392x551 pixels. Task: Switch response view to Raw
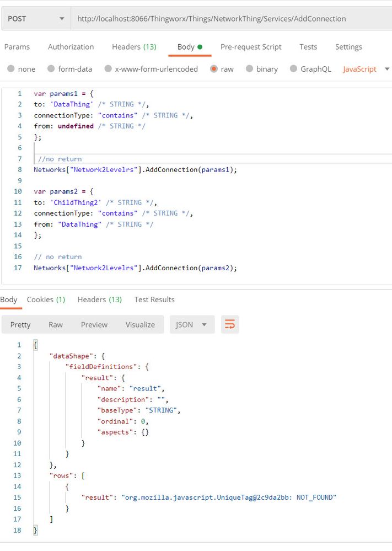pos(56,325)
